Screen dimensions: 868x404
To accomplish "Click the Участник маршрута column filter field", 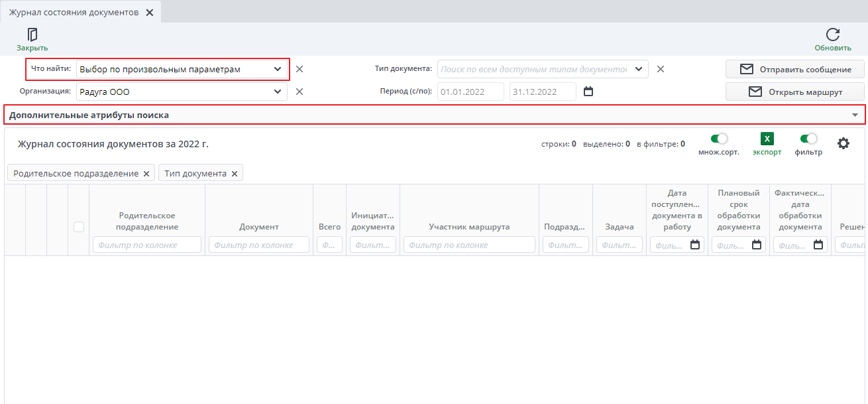I will (x=469, y=245).
